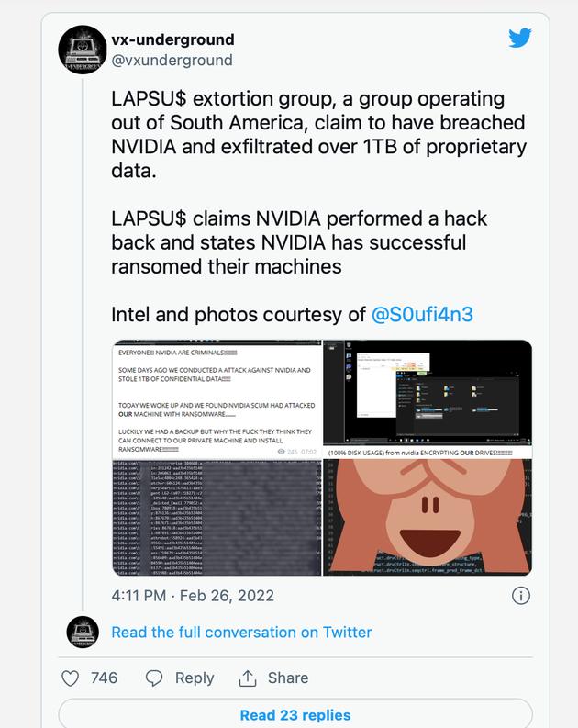The image size is (578, 728).
Task: Click the Reply text label
Action: [x=195, y=678]
